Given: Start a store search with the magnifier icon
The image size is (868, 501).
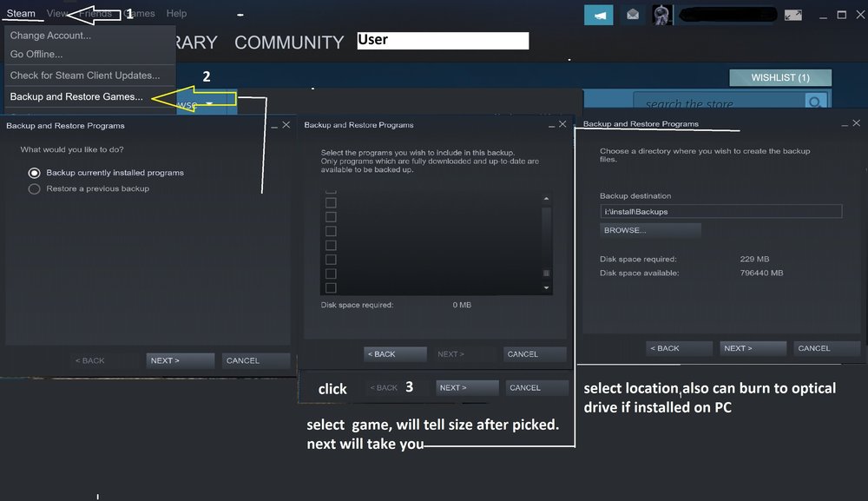Looking at the screenshot, I should coord(814,102).
